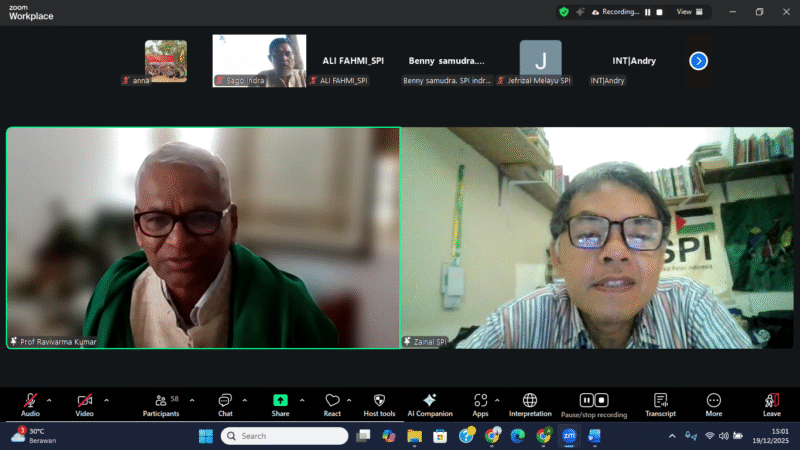Screen dimensions: 800x450
Task: Launch the AI Companion
Action: point(429,401)
